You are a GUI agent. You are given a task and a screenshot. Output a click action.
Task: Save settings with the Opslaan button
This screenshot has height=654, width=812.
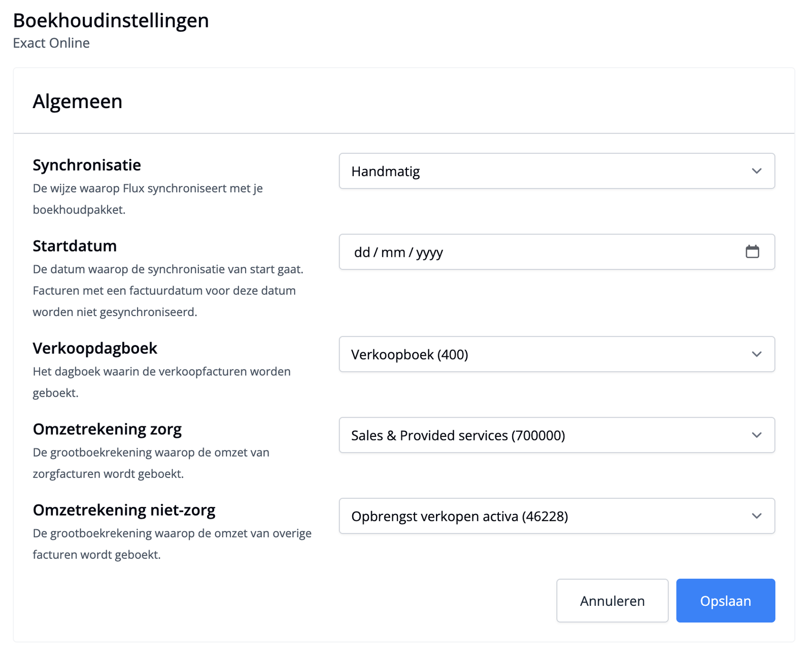(x=725, y=600)
